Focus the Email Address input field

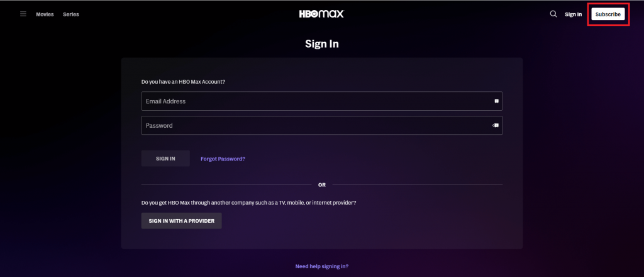coord(321,101)
